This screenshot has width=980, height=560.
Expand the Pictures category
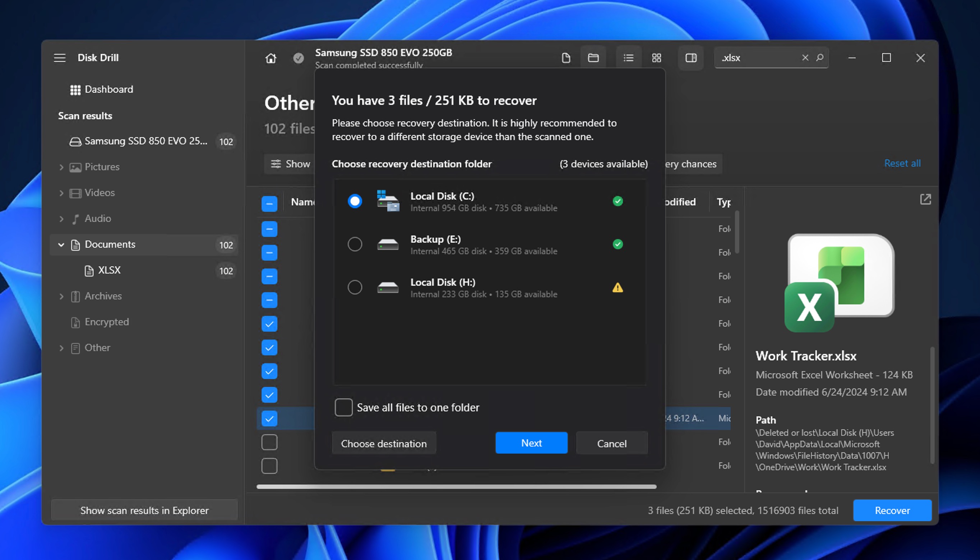point(61,167)
